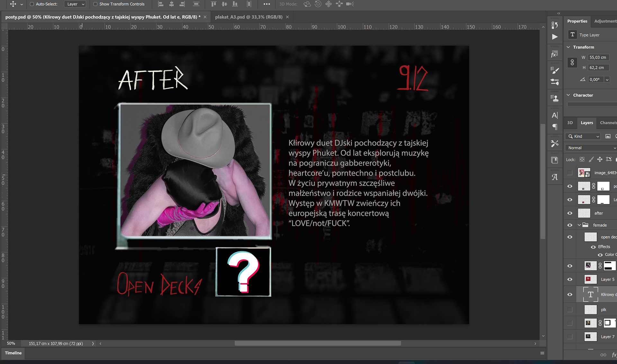Enable Show Transform Controls checkbox
617x364 pixels.
(95, 4)
